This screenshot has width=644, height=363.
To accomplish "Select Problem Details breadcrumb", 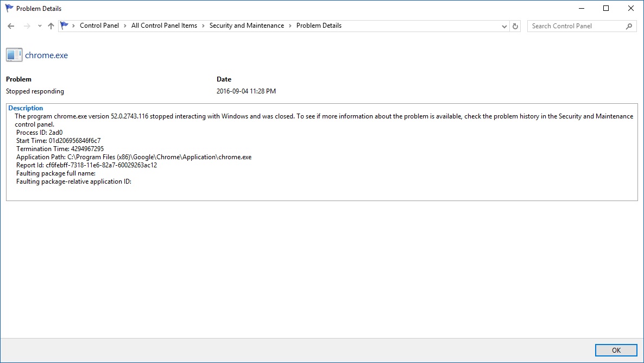I will 319,26.
